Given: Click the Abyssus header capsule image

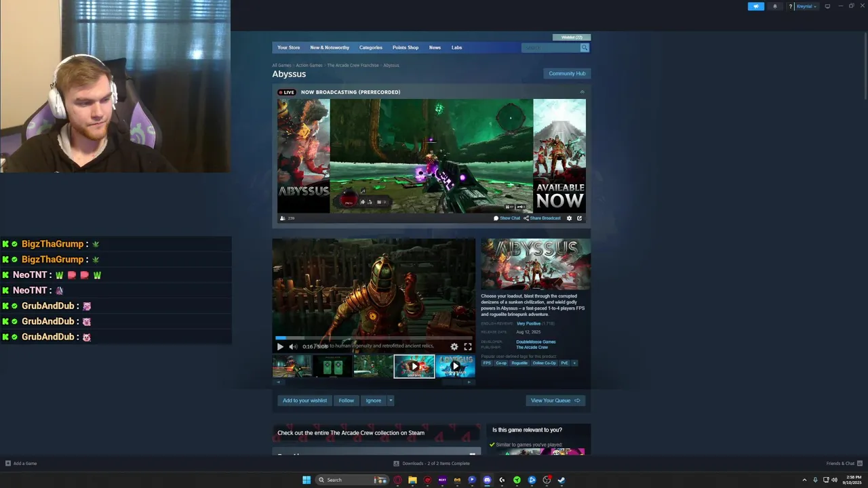Looking at the screenshot, I should tap(536, 264).
